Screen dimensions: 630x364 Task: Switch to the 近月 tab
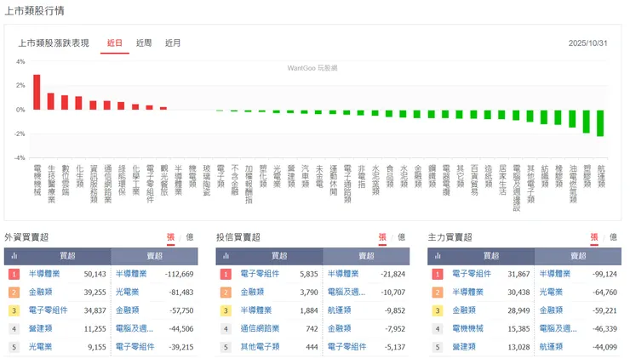(x=173, y=43)
